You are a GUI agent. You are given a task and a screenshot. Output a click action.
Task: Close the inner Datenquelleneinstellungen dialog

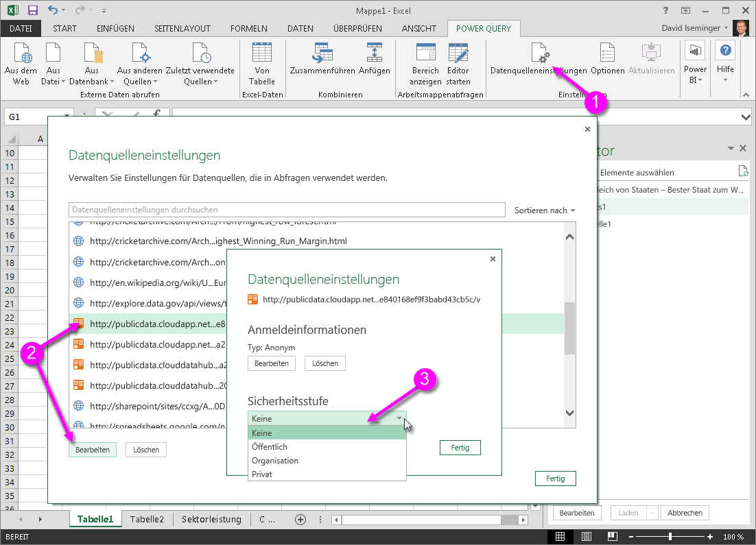(x=493, y=258)
